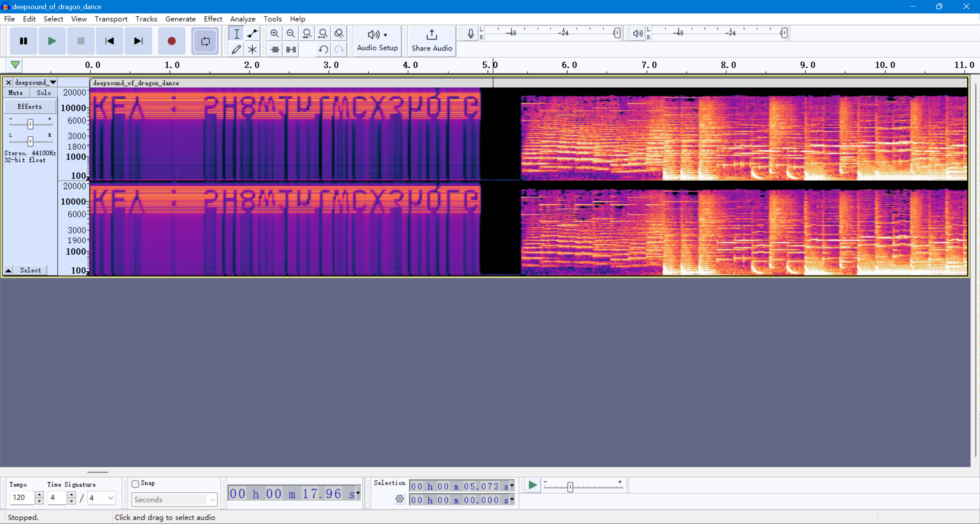Screen dimensions: 980x524
Task: Solo the deepsound track
Action: [44, 93]
